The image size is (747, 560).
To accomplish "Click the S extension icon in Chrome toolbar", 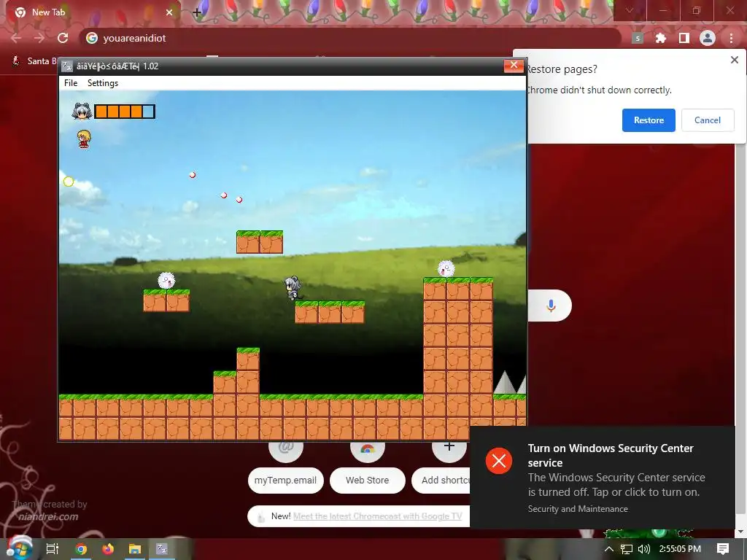I will click(x=638, y=38).
